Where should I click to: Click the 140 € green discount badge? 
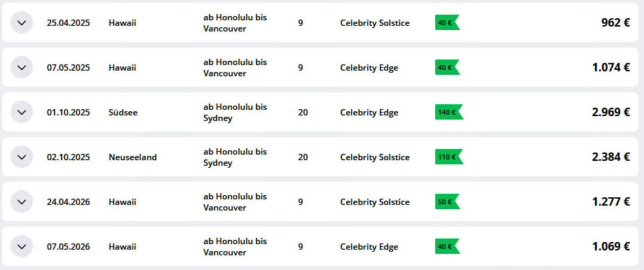[x=449, y=112]
